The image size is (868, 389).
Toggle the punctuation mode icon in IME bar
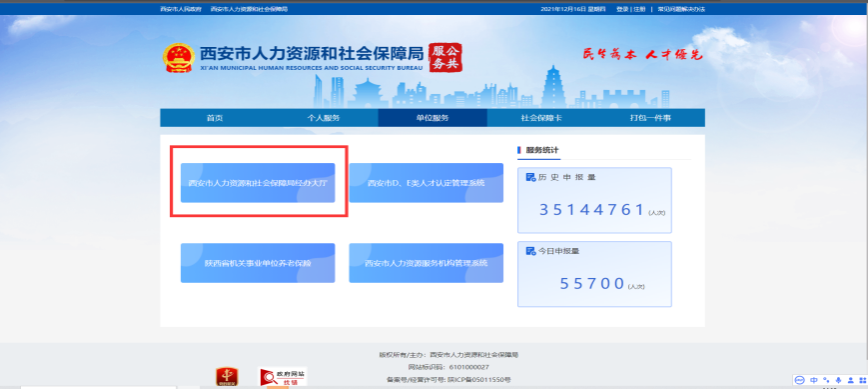[x=826, y=380]
